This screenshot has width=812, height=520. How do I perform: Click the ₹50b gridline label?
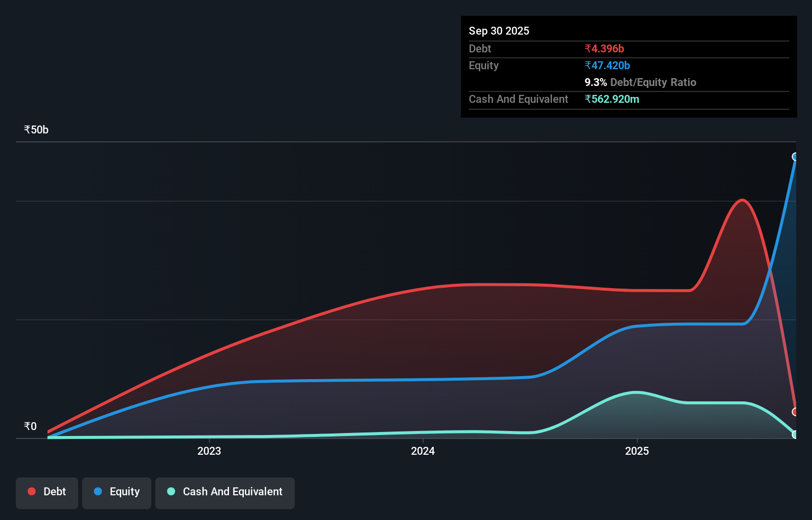(x=36, y=130)
